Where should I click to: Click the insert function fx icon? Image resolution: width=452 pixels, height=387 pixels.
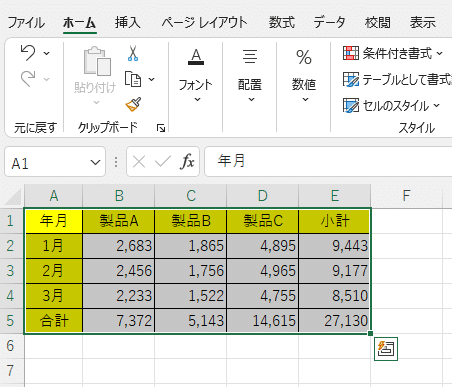187,162
